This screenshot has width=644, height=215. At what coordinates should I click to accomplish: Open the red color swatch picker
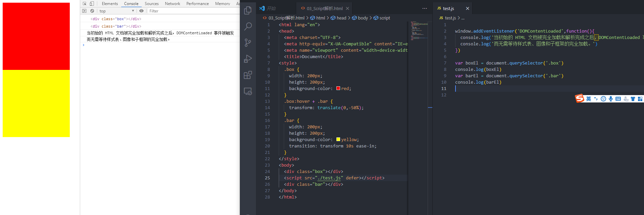(x=338, y=88)
